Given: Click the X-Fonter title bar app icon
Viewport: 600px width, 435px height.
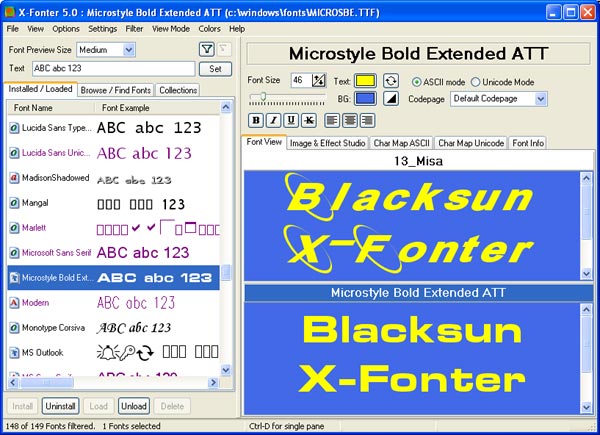Looking at the screenshot, I should (x=10, y=12).
